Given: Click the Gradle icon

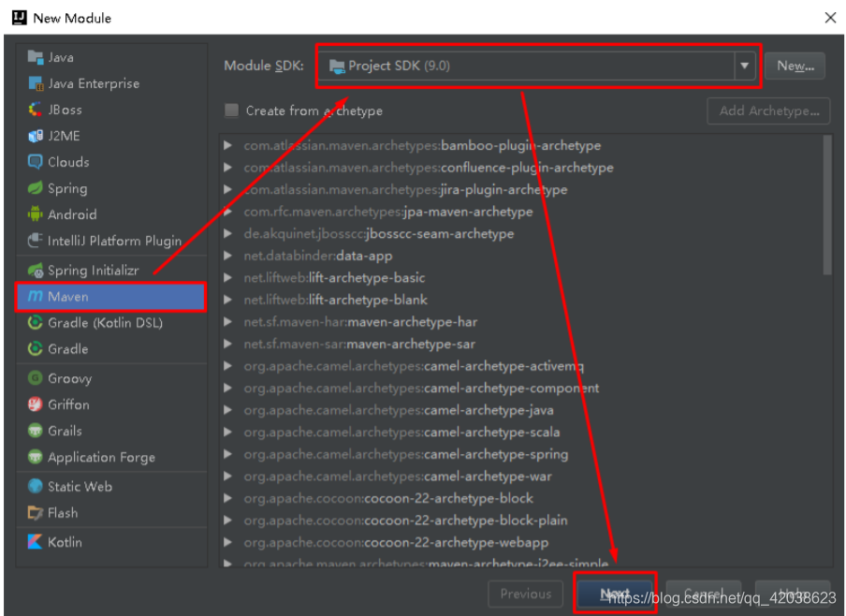Looking at the screenshot, I should click(x=35, y=349).
